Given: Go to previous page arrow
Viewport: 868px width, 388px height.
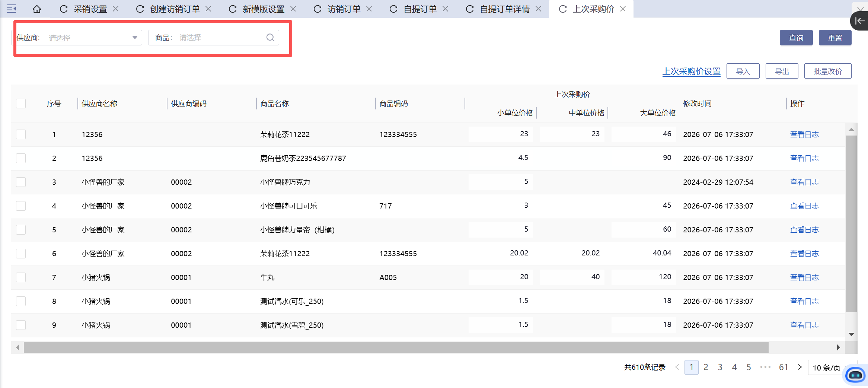Looking at the screenshot, I should 677,367.
